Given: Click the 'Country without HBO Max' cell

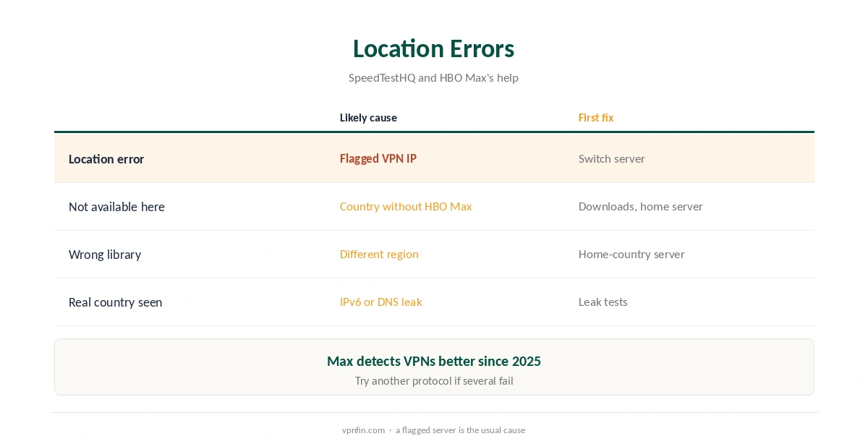Looking at the screenshot, I should [x=406, y=206].
